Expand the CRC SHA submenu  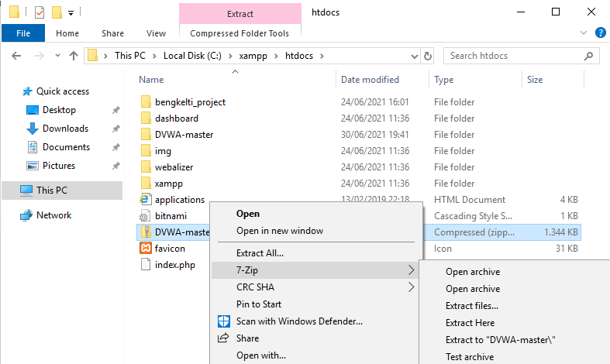pyautogui.click(x=316, y=287)
